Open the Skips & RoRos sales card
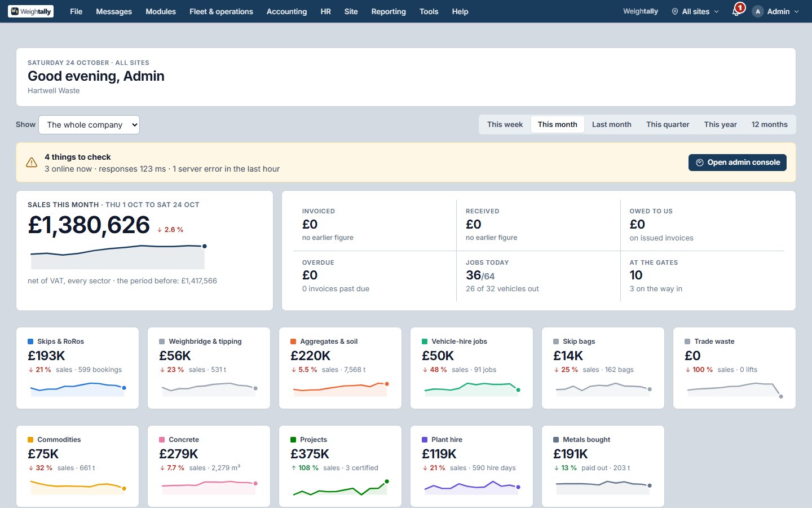The height and width of the screenshot is (508, 812). (78, 368)
